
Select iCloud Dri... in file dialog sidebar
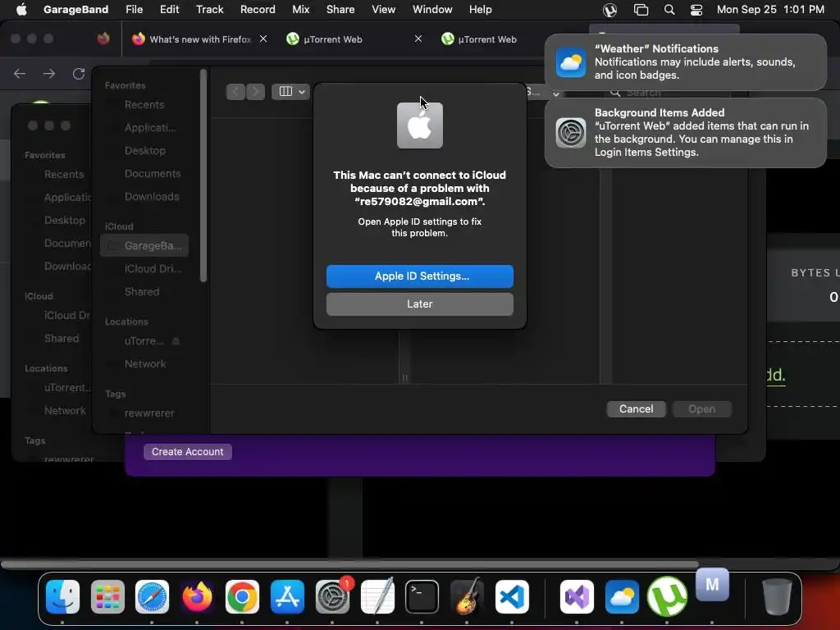click(144, 268)
